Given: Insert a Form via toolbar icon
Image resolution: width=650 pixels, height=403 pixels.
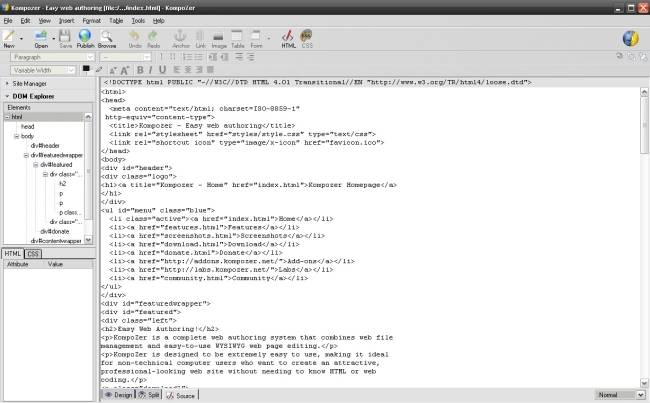Looking at the screenshot, I should [x=256, y=36].
